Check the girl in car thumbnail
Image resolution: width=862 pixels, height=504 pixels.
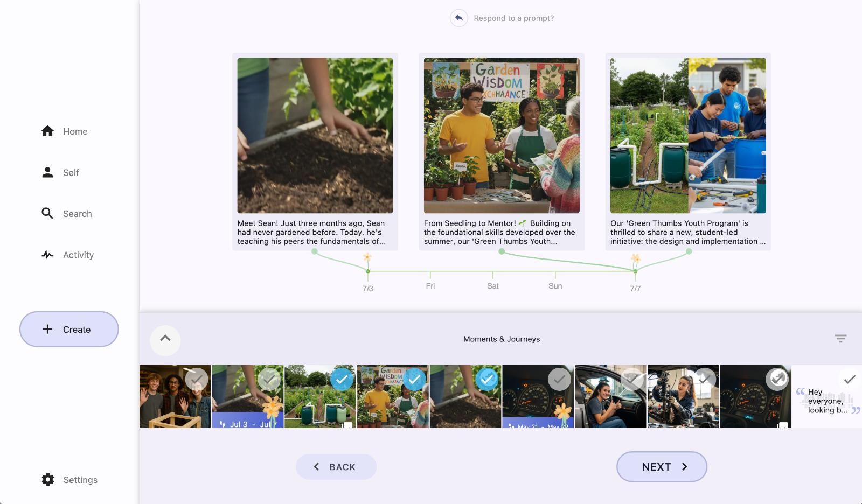[x=632, y=380]
